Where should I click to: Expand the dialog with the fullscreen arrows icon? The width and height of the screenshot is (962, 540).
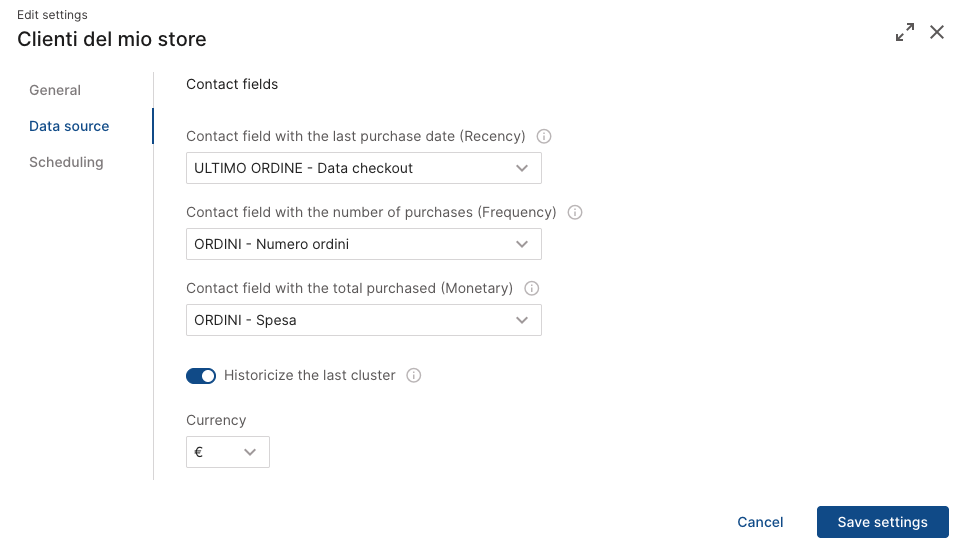point(905,32)
